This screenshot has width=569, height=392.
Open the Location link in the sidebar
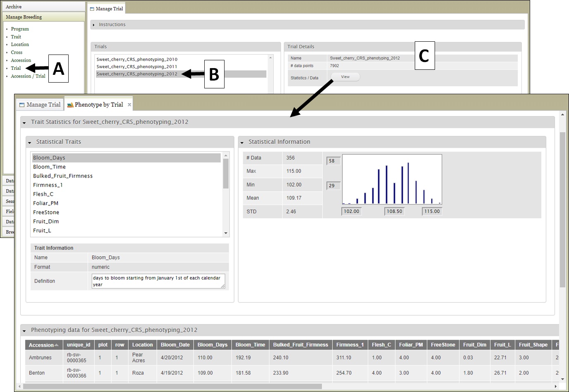(x=20, y=45)
